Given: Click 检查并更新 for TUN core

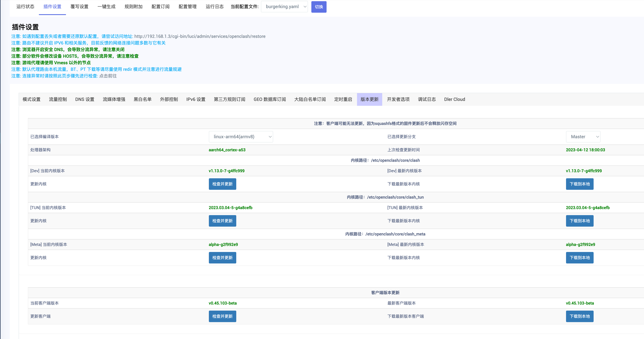Looking at the screenshot, I should (x=222, y=221).
